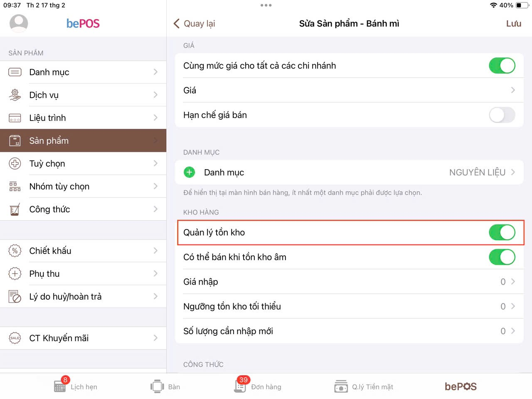The height and width of the screenshot is (399, 532).
Task: Tap the user profile avatar icon
Action: tap(19, 23)
